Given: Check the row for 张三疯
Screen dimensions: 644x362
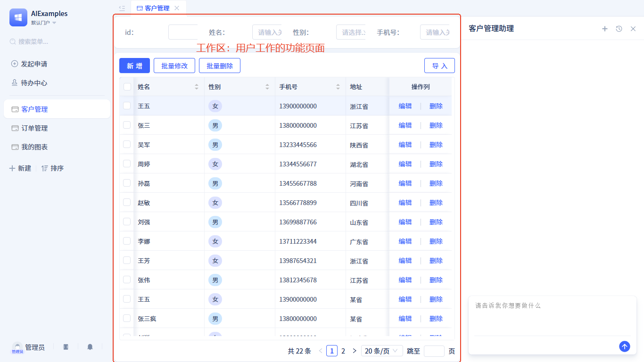Looking at the screenshot, I should [127, 318].
